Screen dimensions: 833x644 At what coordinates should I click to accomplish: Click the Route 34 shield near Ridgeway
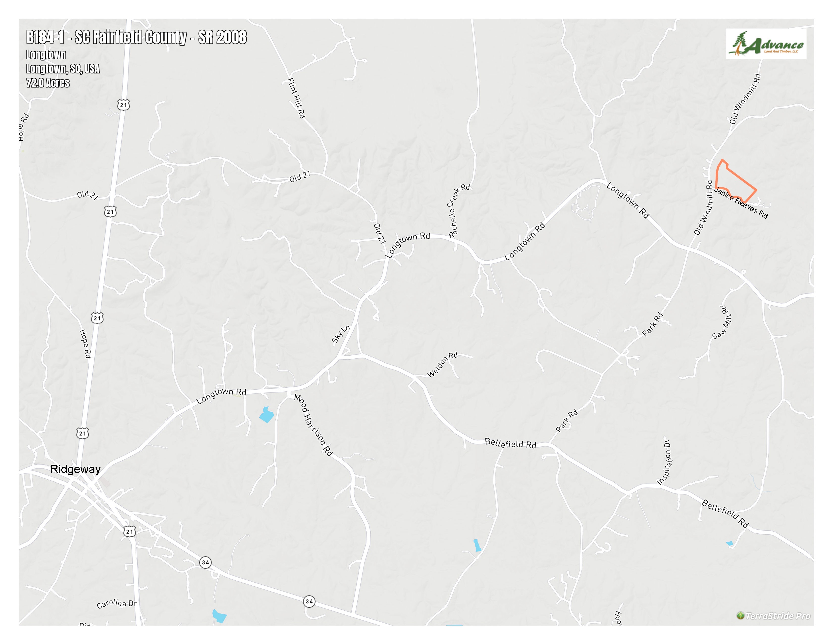(205, 562)
